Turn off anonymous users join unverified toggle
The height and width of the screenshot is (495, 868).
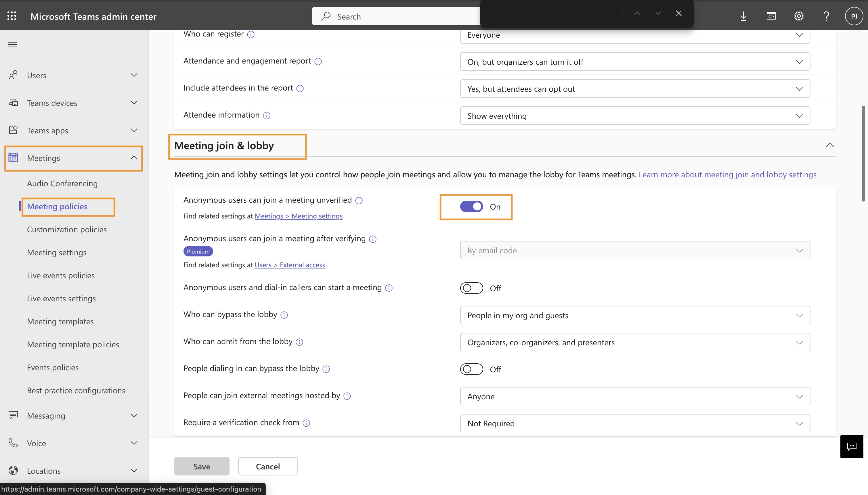coord(471,206)
